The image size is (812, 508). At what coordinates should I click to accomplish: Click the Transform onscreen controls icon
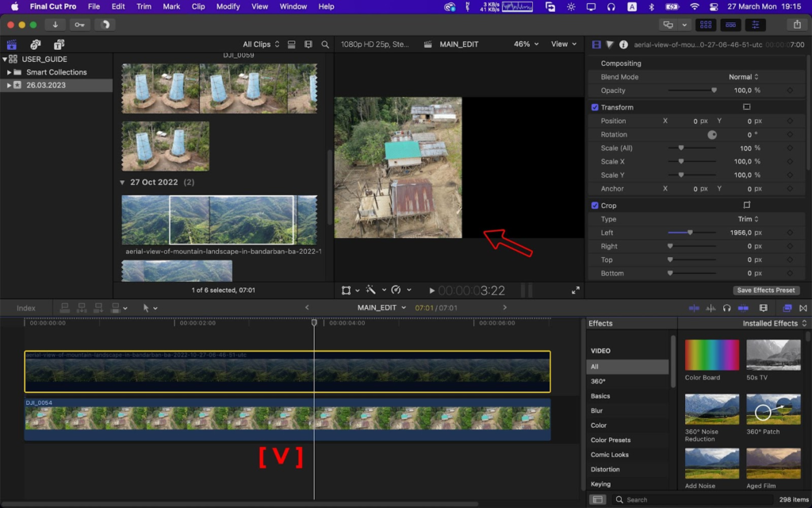point(747,107)
